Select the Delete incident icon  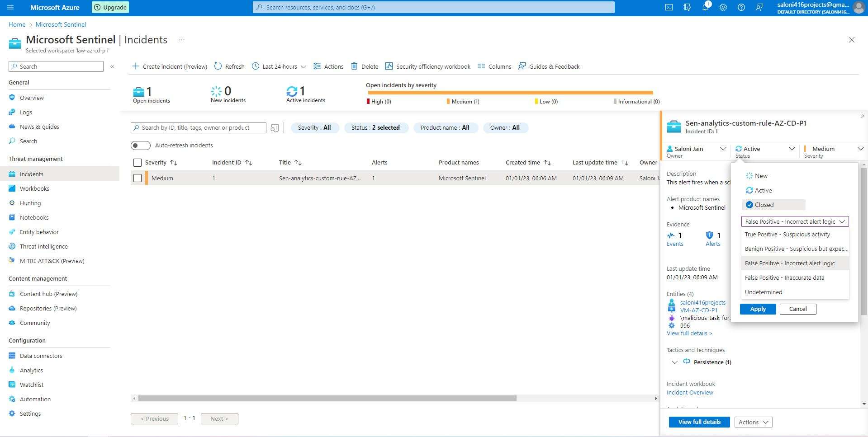pyautogui.click(x=355, y=66)
